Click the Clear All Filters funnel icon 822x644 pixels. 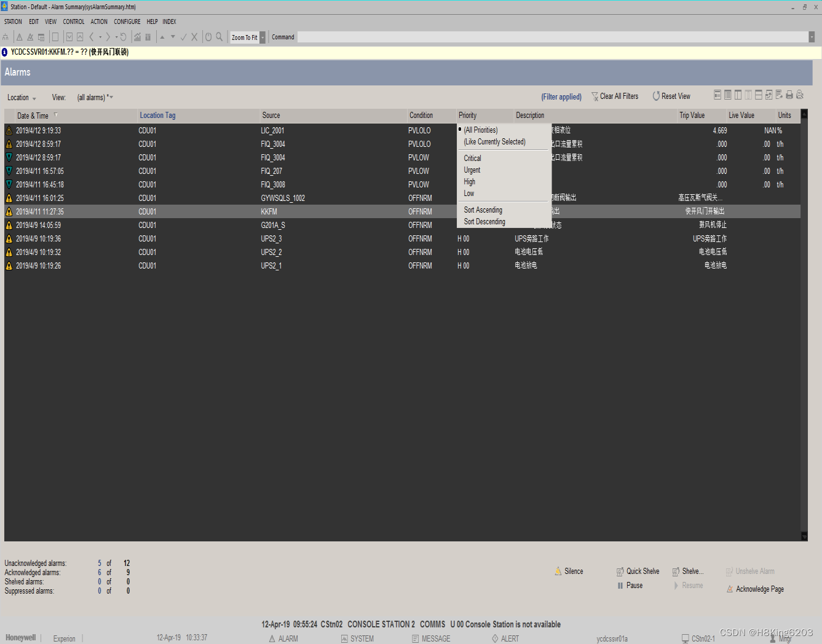[595, 96]
